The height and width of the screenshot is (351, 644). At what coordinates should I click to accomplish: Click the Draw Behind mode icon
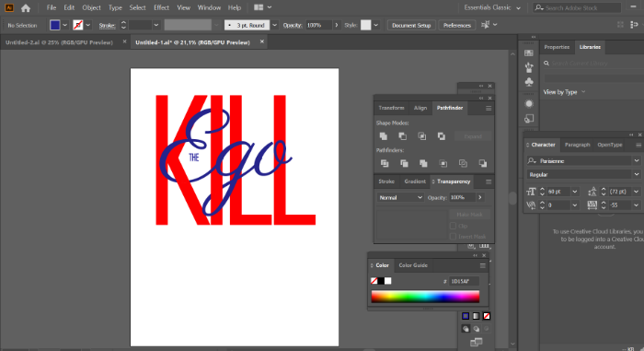pyautogui.click(x=476, y=329)
